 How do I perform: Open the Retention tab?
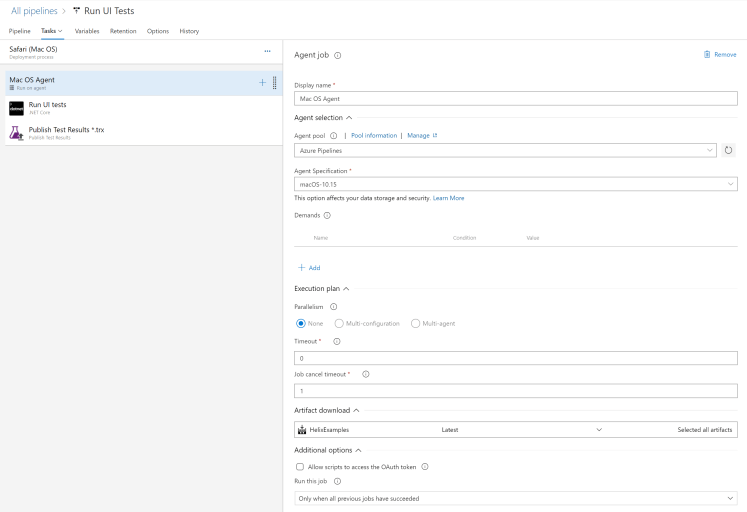[x=123, y=31]
